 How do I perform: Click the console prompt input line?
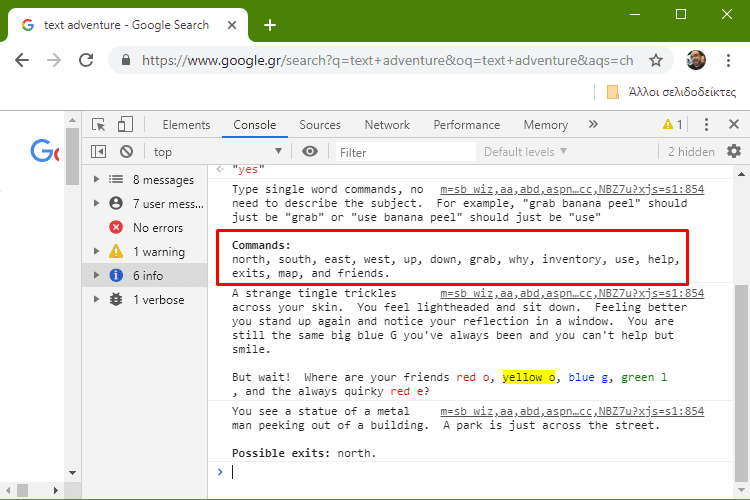(478, 472)
